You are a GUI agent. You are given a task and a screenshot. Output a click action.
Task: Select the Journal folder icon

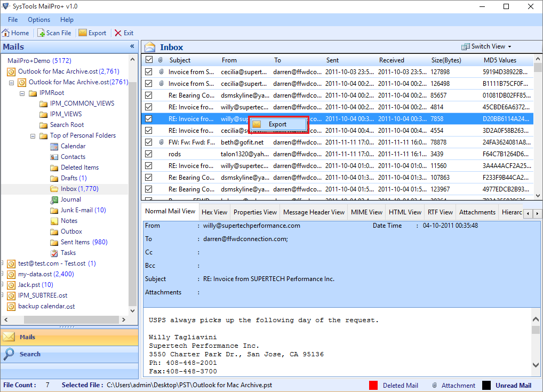[x=54, y=199]
